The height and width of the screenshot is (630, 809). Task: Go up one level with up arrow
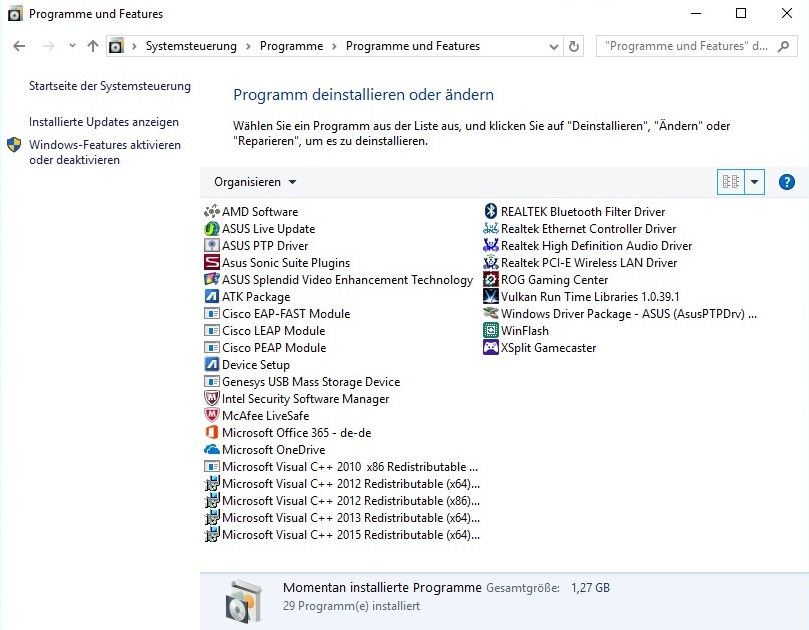point(93,46)
